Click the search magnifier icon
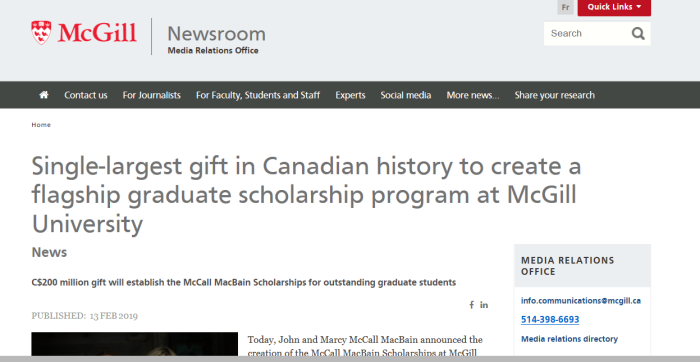Screen dimensions: 700x362 638,33
